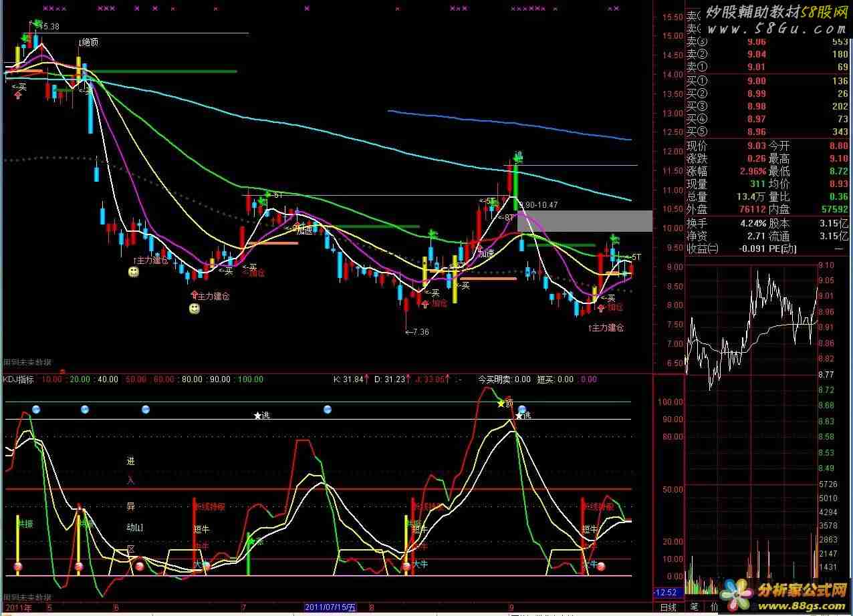Screen dimensions: 853x616
Task: Click the 最低 8.72 value
Action: tap(839, 171)
